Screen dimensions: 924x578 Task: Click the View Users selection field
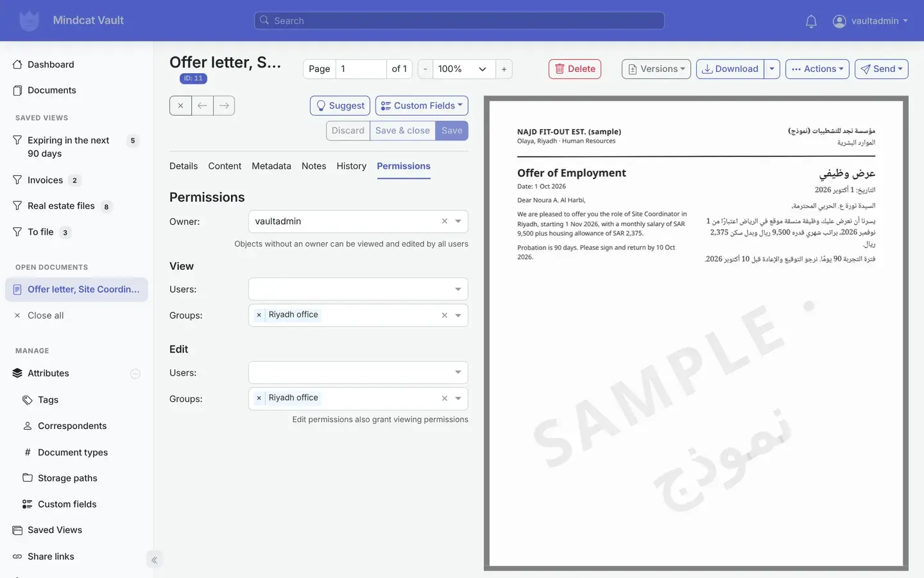pyautogui.click(x=358, y=289)
